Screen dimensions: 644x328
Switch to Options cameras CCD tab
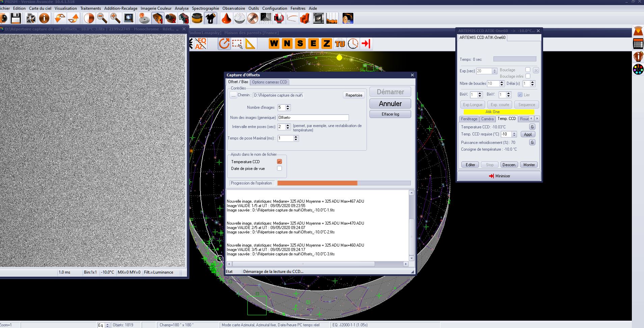pos(269,82)
